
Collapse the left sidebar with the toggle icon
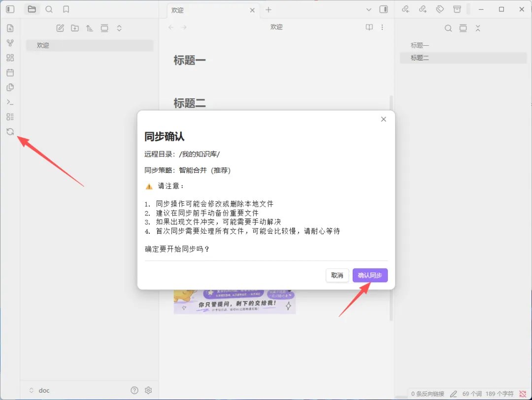pyautogui.click(x=10, y=9)
